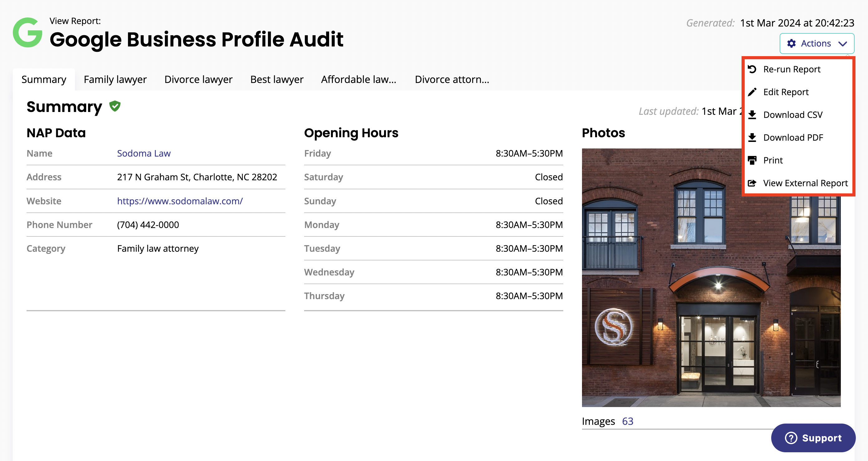
Task: Open the Sodoma Law name link
Action: pyautogui.click(x=144, y=153)
